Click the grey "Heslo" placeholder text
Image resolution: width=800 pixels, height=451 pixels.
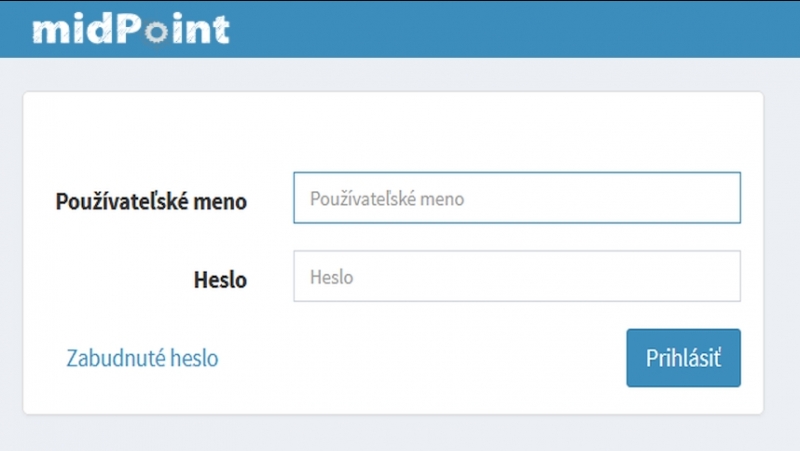(332, 277)
